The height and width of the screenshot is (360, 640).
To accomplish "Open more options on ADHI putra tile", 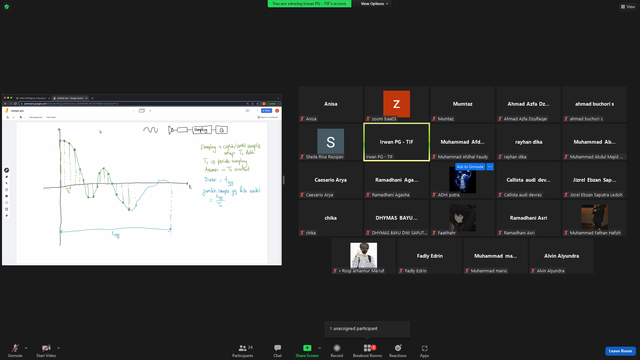I will click(490, 167).
